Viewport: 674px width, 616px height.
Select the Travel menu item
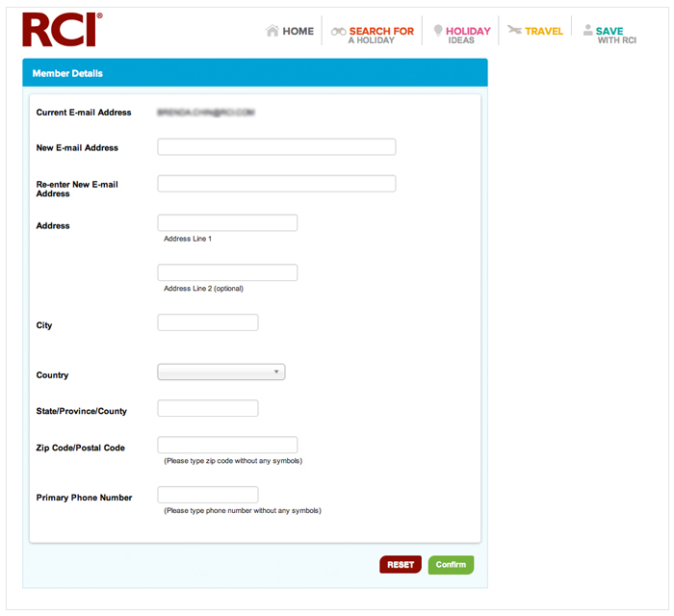click(543, 31)
